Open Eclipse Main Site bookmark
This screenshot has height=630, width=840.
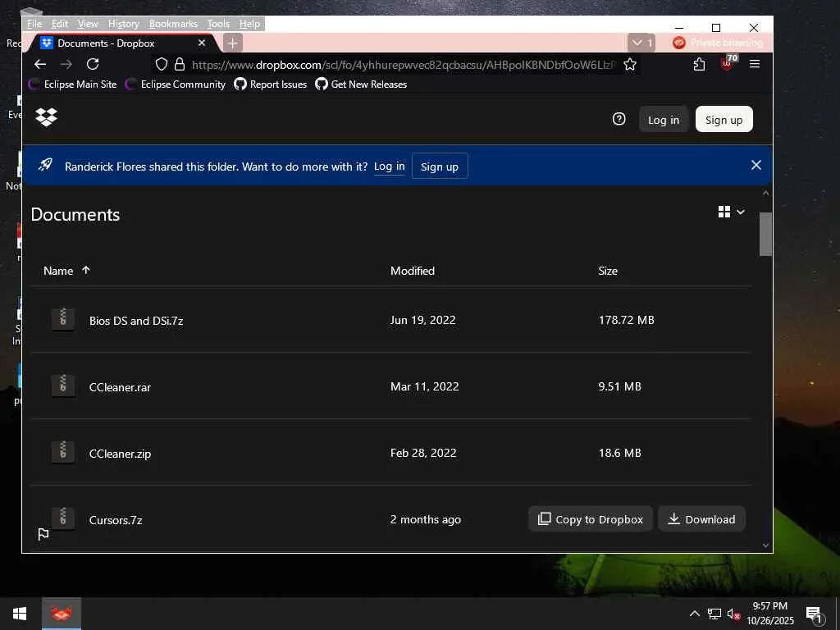pos(73,84)
